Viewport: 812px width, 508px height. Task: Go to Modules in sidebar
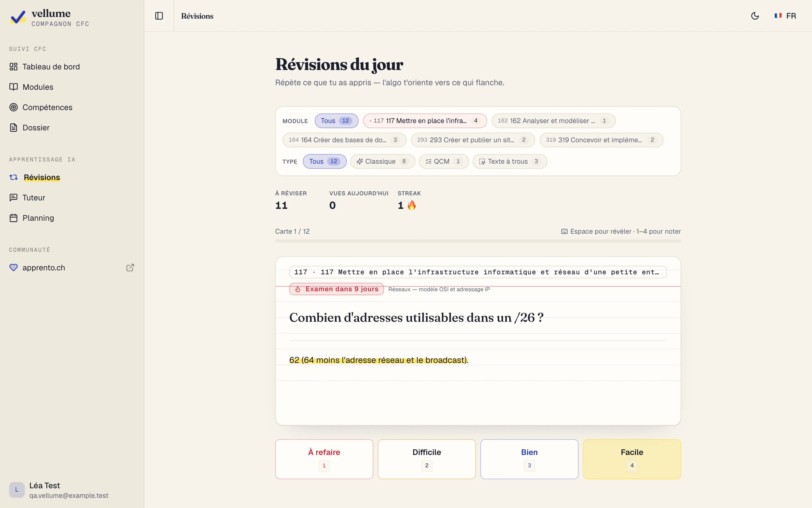click(72, 87)
